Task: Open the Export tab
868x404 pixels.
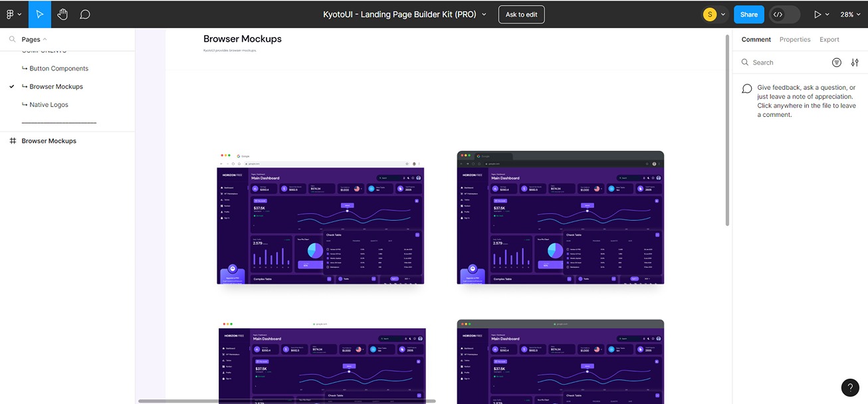Action: click(829, 39)
